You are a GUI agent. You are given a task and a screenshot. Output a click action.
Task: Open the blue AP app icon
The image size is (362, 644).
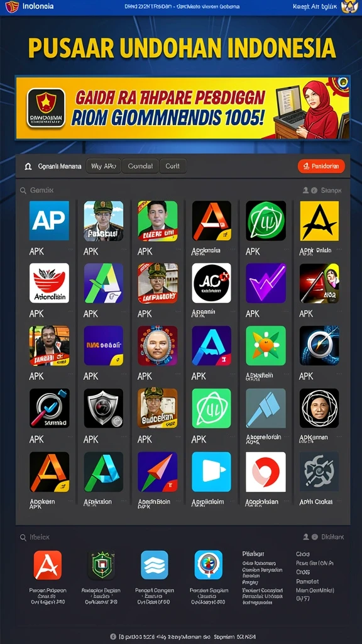click(49, 221)
